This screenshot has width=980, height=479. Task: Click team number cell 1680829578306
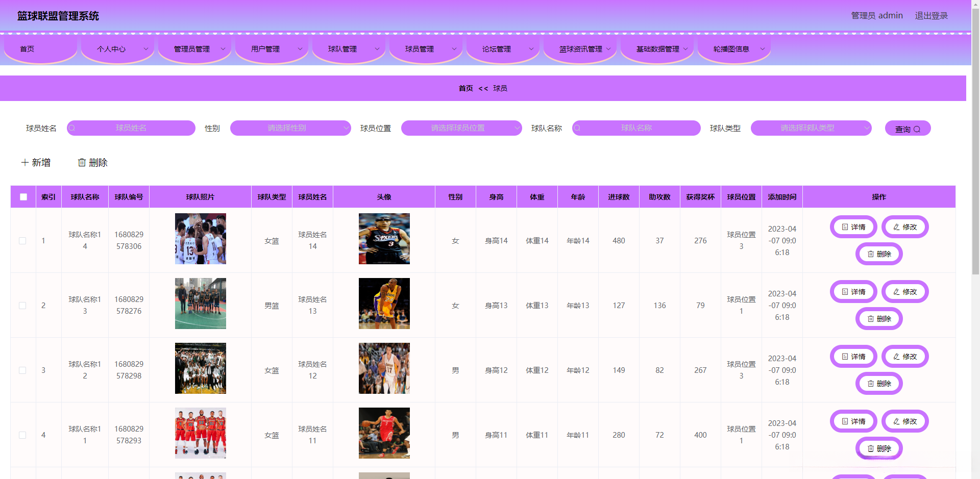pos(129,240)
